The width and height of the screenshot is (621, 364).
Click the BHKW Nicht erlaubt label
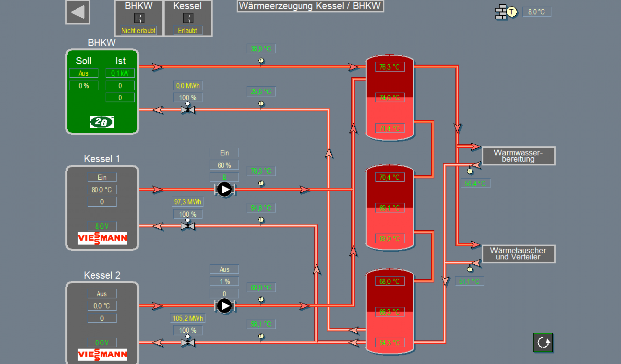(138, 31)
